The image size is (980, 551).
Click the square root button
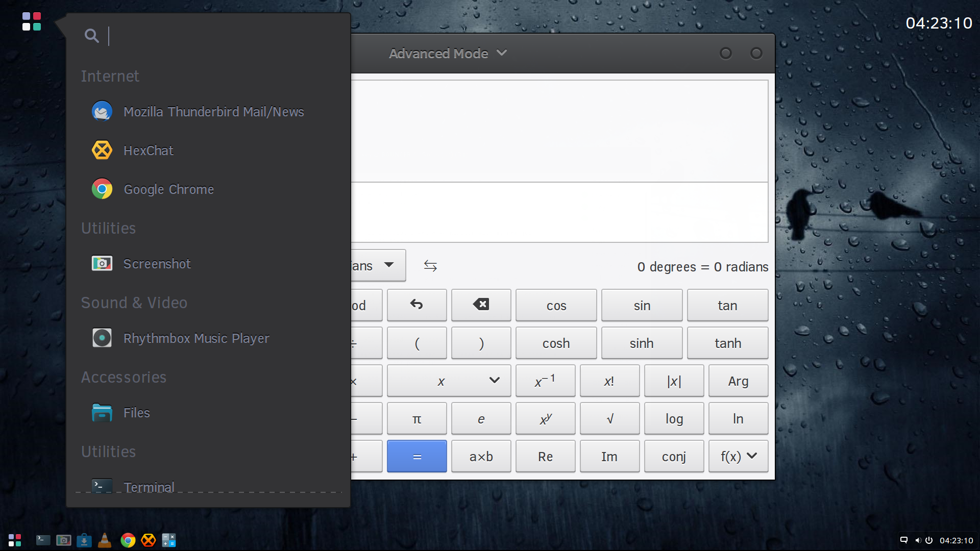tap(609, 418)
